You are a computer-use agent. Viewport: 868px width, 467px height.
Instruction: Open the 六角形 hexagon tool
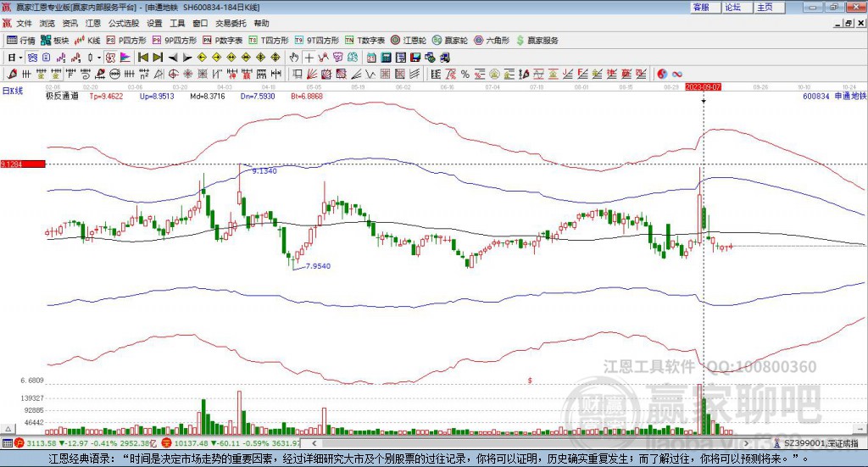click(492, 41)
